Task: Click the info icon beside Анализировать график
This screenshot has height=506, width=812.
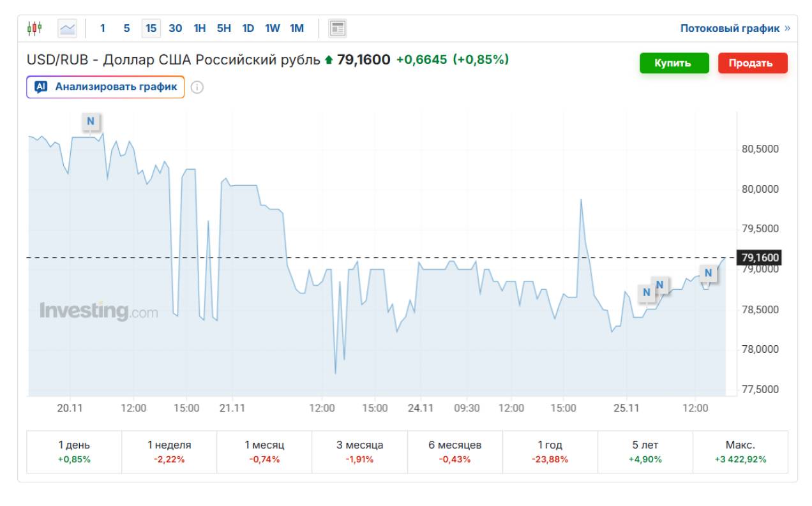Action: tap(197, 87)
